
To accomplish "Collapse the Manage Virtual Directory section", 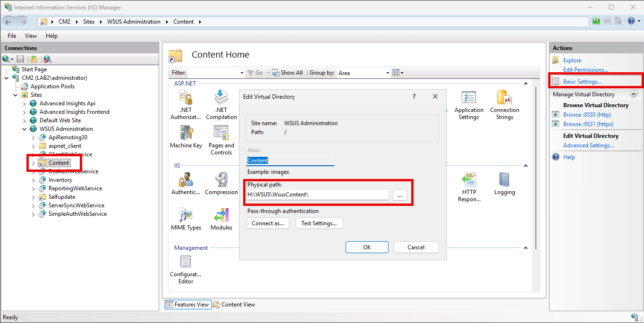I will click(x=634, y=94).
